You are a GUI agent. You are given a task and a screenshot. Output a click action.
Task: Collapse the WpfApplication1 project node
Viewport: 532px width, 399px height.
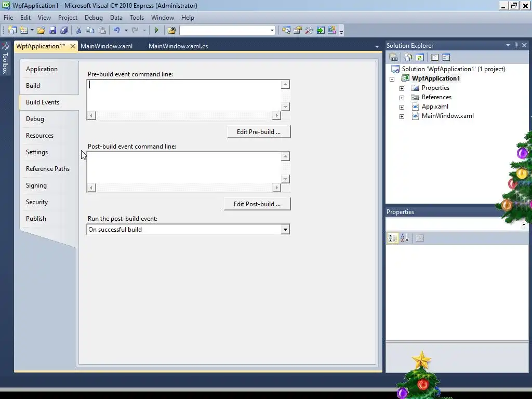392,79
